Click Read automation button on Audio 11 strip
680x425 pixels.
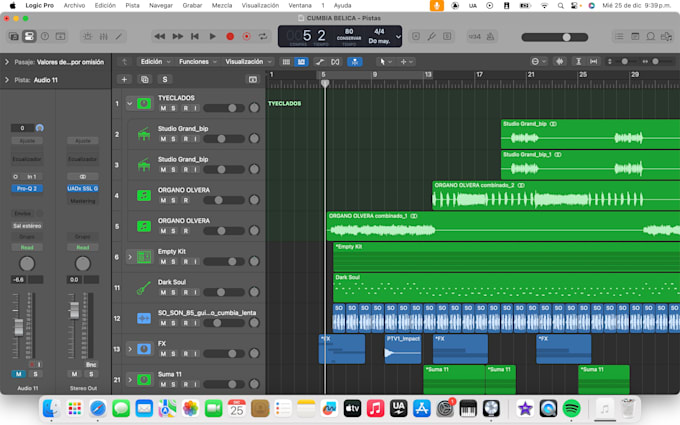point(27,248)
